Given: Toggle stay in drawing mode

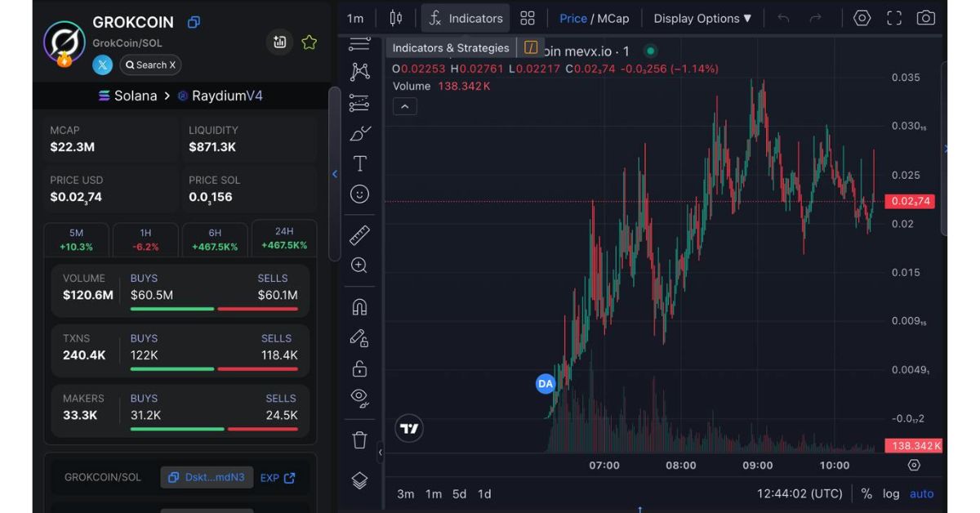Looking at the screenshot, I should point(359,337).
